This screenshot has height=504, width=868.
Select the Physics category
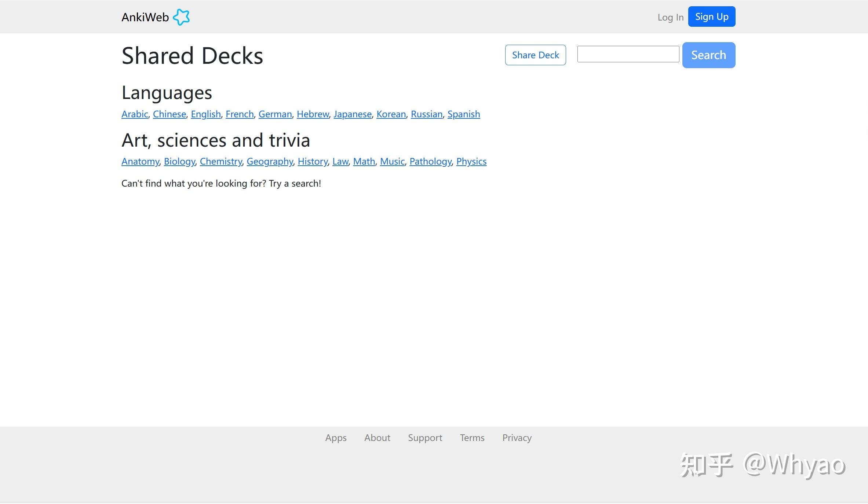pos(471,161)
